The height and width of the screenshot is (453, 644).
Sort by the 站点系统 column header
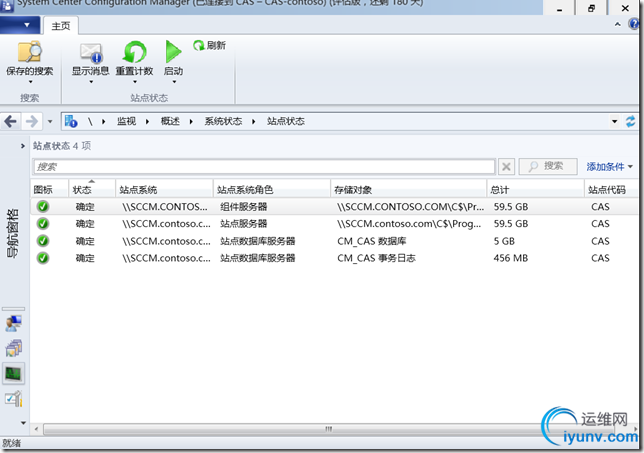click(x=164, y=190)
